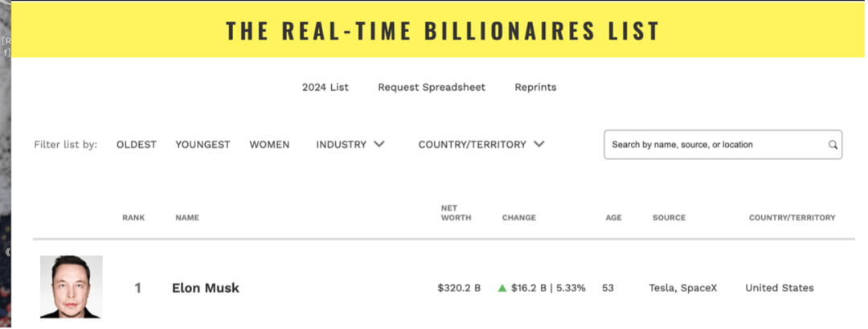The height and width of the screenshot is (329, 868).
Task: Click the Request Spreadsheet link
Action: [432, 87]
